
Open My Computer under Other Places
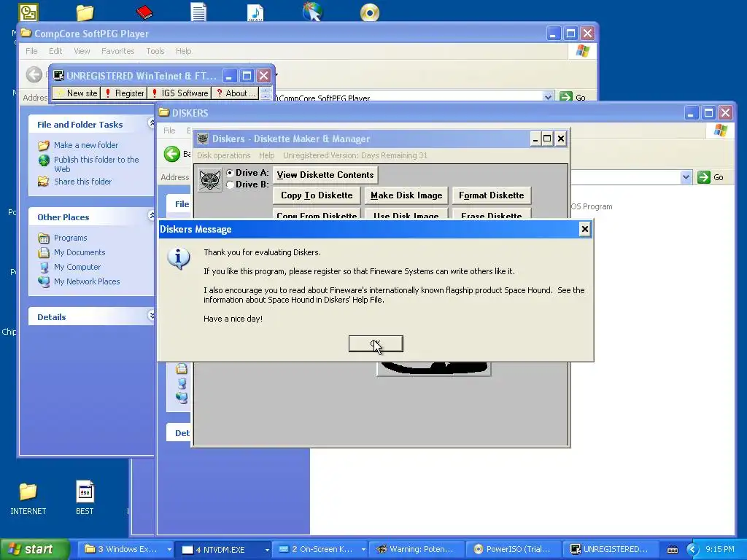(77, 267)
